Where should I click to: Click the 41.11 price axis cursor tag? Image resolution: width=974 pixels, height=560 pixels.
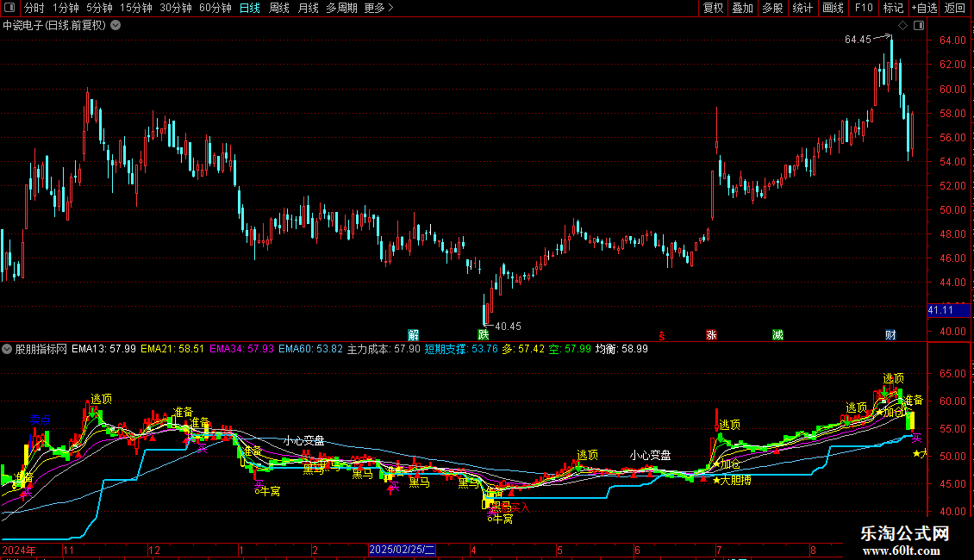click(948, 310)
